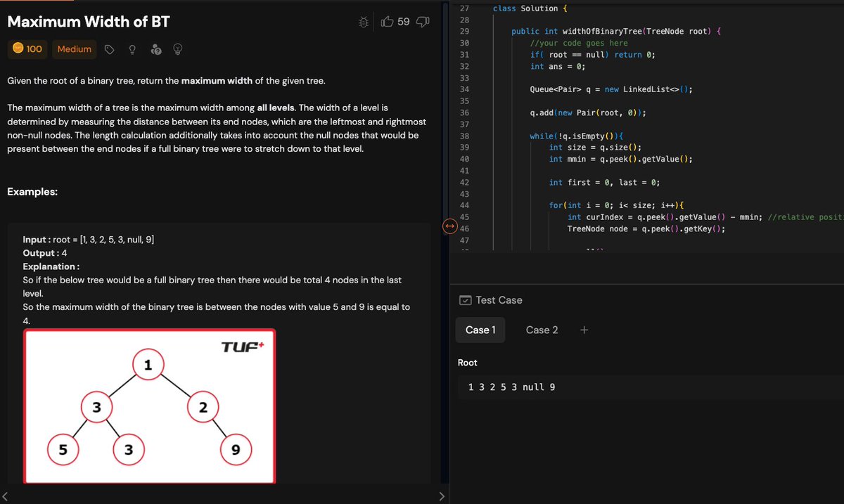Click the Medium difficulty badge
The height and width of the screenshot is (504, 844).
[x=74, y=49]
